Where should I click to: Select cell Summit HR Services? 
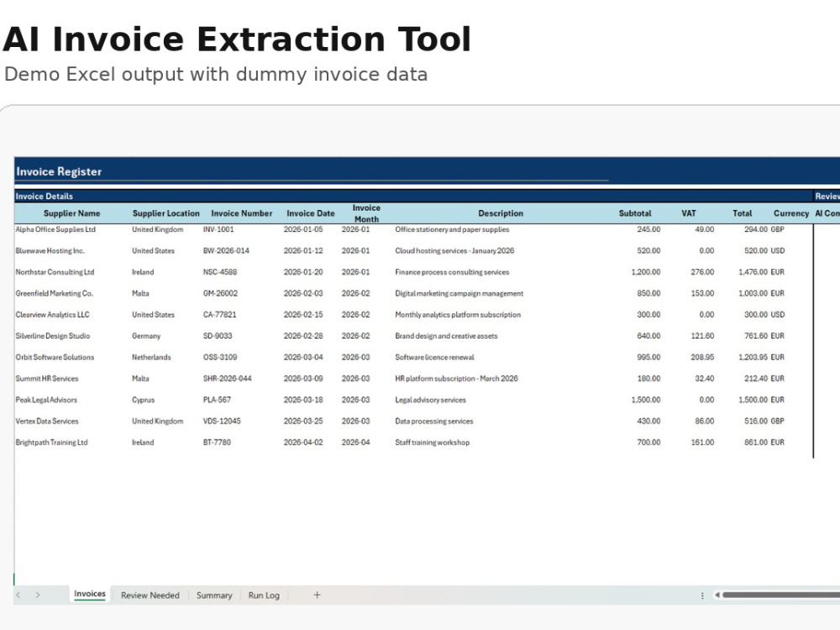point(47,379)
